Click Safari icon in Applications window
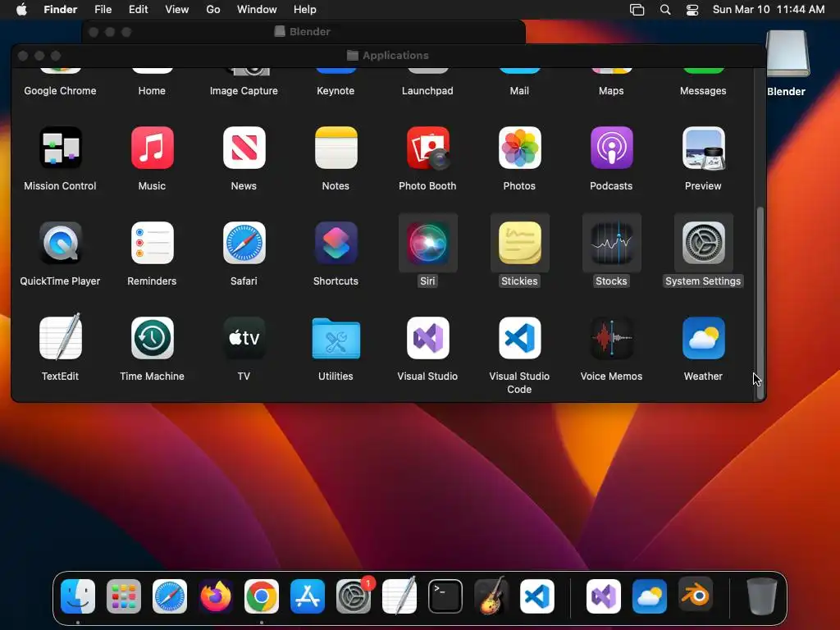 [x=244, y=243]
